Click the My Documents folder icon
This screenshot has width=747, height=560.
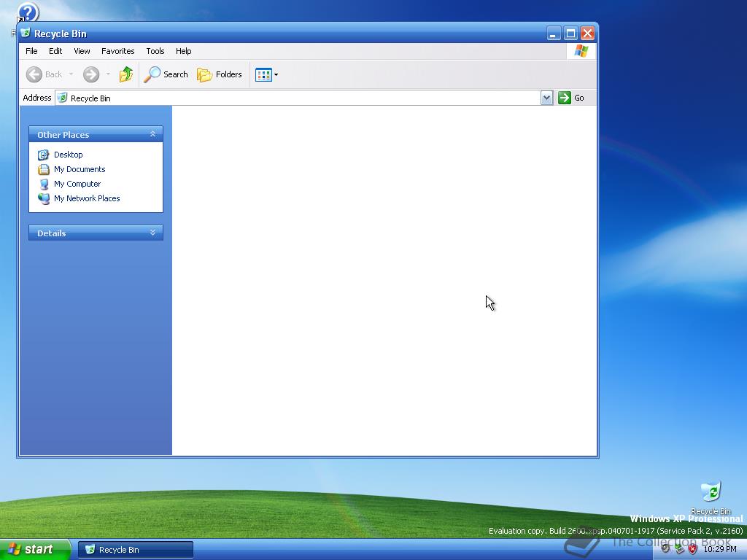point(43,169)
